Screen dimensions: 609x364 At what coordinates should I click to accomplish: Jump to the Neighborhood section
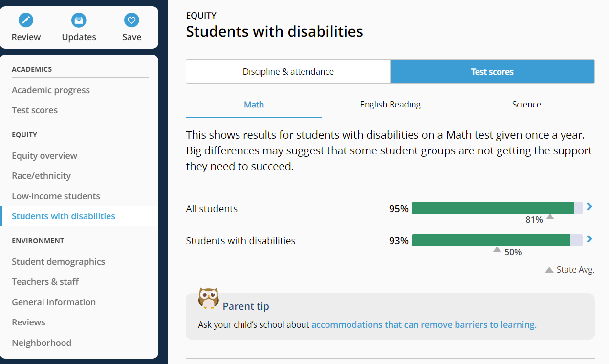[42, 343]
